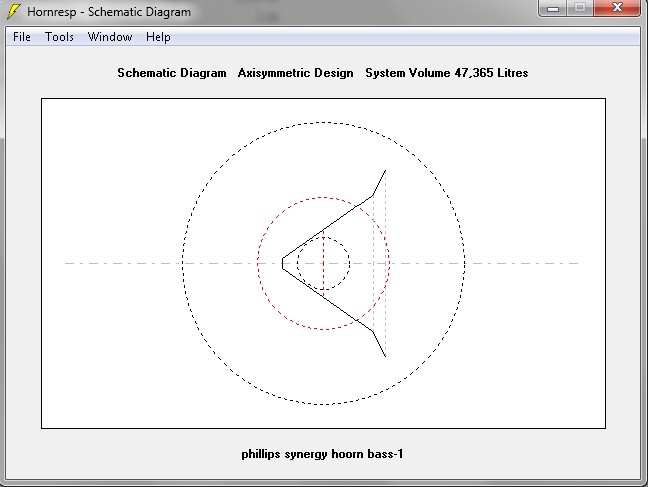
Task: Open the Window menu
Action: (x=110, y=37)
